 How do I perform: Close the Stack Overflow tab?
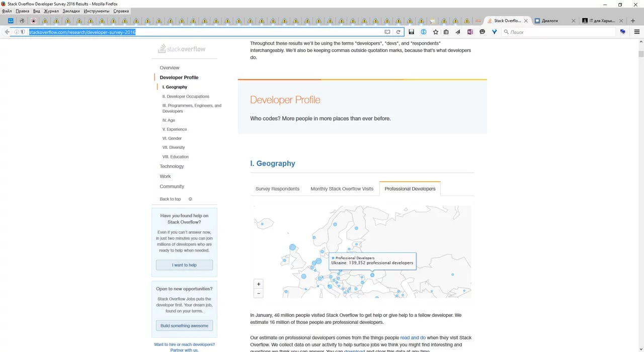tap(526, 21)
